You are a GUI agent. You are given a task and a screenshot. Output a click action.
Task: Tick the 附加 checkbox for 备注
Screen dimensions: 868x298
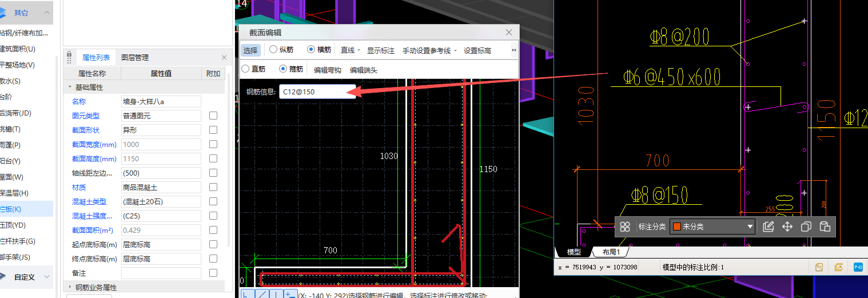[x=213, y=273]
